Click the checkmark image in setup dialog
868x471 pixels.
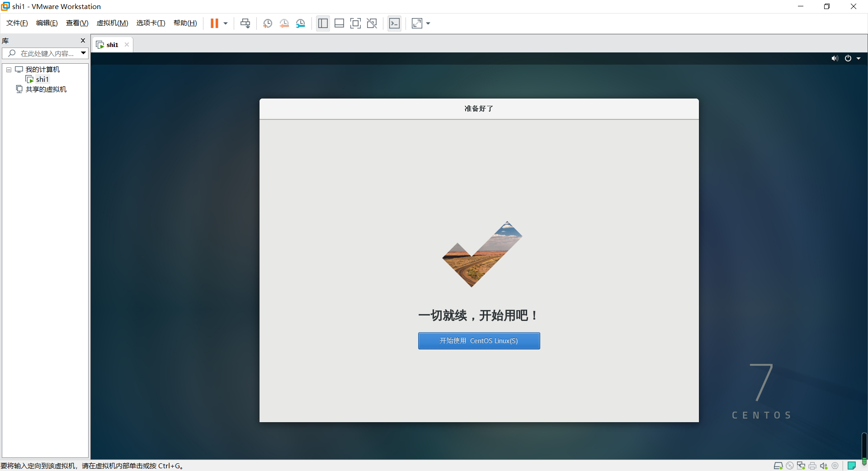tap(482, 254)
